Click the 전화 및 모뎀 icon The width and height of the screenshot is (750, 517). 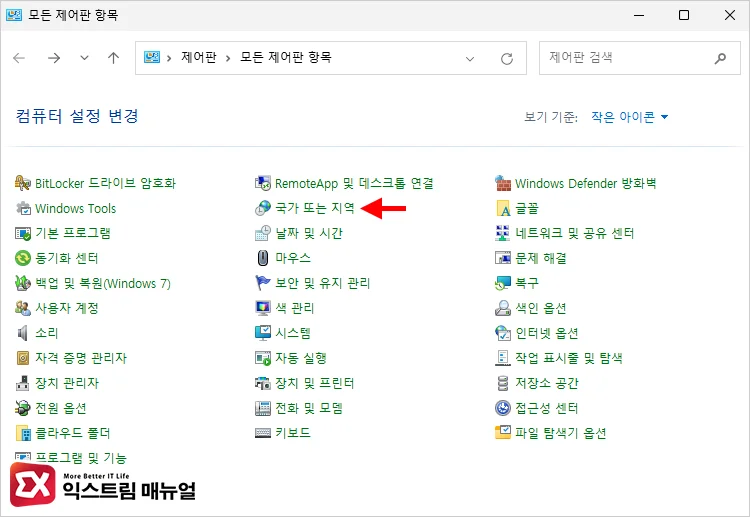click(263, 408)
